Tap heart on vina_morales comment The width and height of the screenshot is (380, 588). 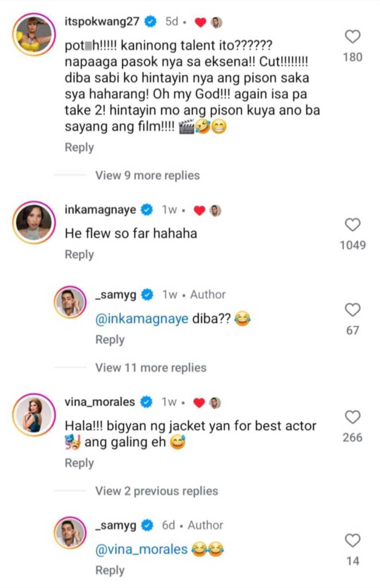[353, 417]
